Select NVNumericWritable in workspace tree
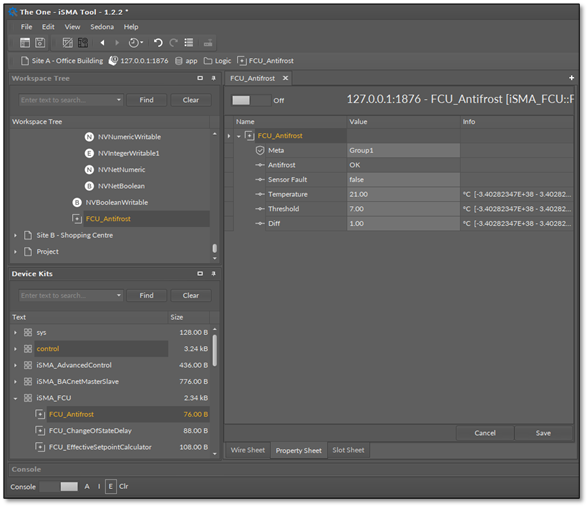 129,137
